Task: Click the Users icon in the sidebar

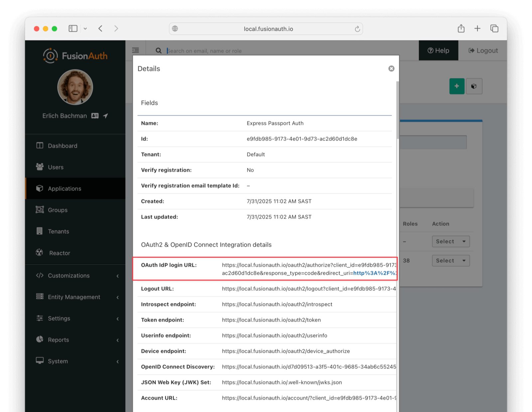Action: click(x=39, y=167)
